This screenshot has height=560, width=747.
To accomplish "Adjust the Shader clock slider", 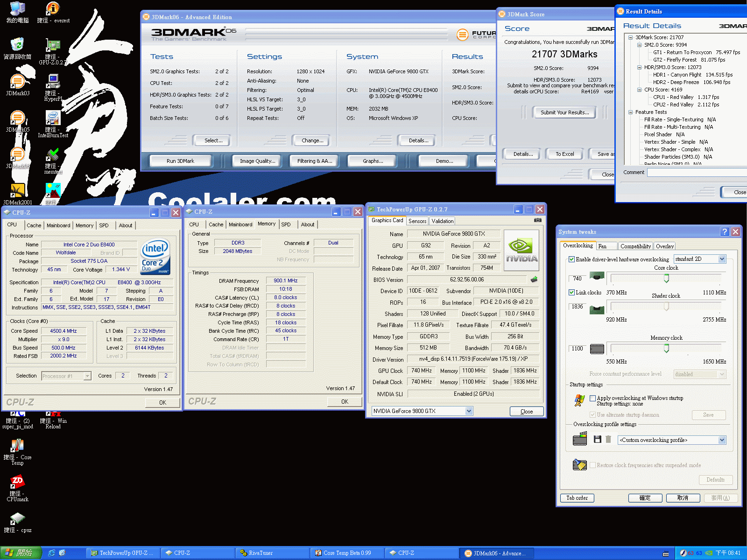I will click(x=666, y=307).
